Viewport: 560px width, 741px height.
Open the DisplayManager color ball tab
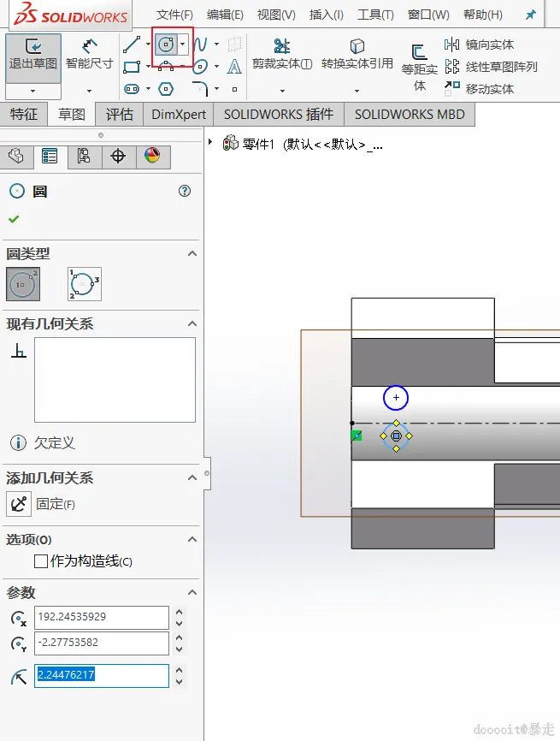[152, 157]
